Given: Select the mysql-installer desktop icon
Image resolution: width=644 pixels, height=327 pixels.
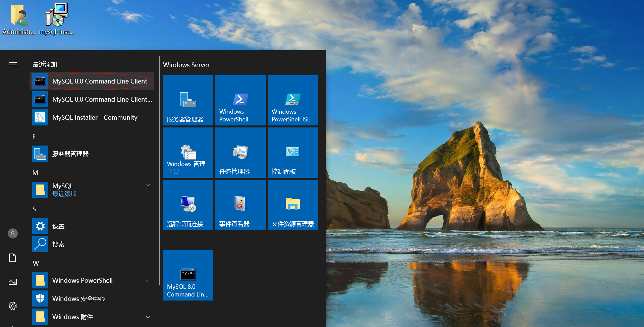Looking at the screenshot, I should pyautogui.click(x=56, y=19).
